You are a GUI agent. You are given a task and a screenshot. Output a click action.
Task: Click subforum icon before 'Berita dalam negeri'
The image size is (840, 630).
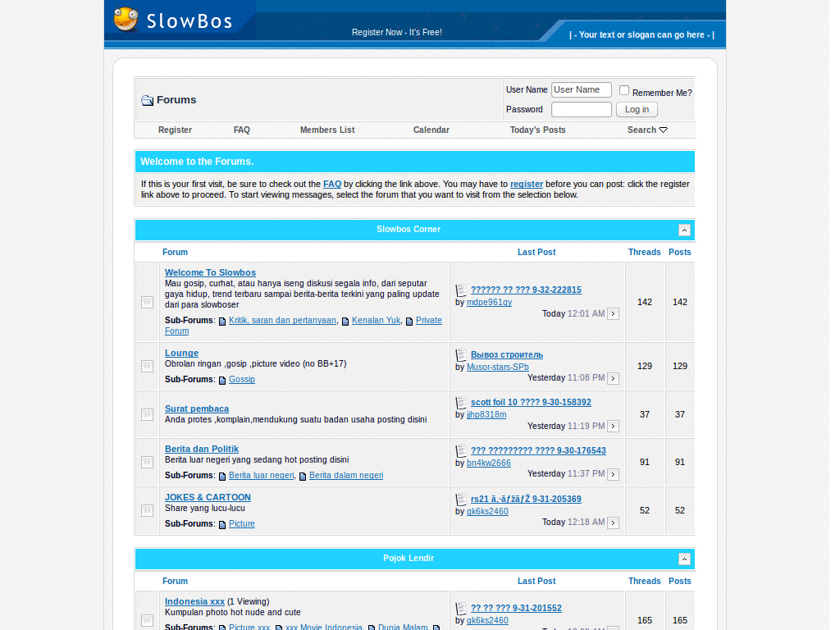303,477
